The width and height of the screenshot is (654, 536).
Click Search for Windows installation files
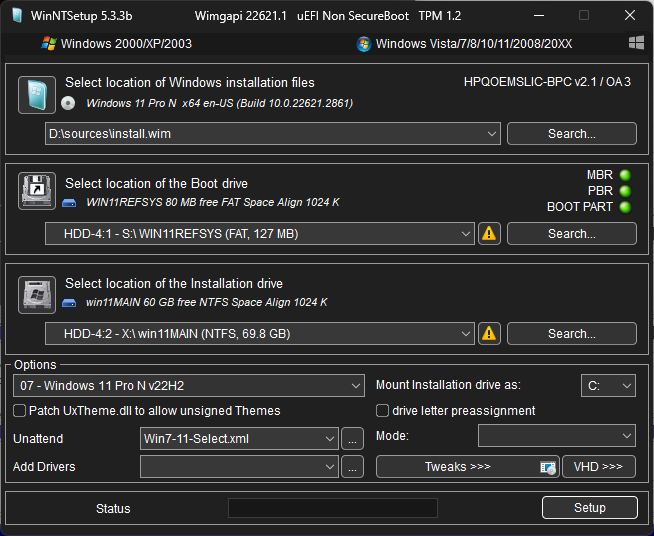(571, 134)
